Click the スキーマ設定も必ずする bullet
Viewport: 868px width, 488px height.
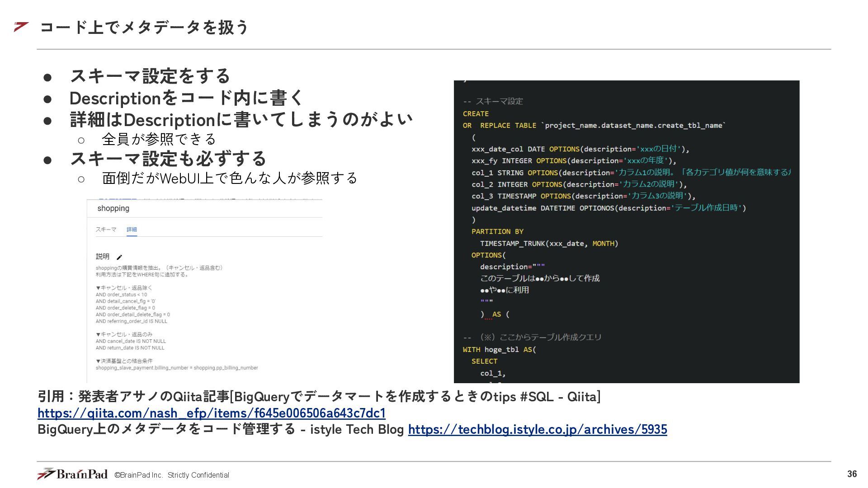168,159
